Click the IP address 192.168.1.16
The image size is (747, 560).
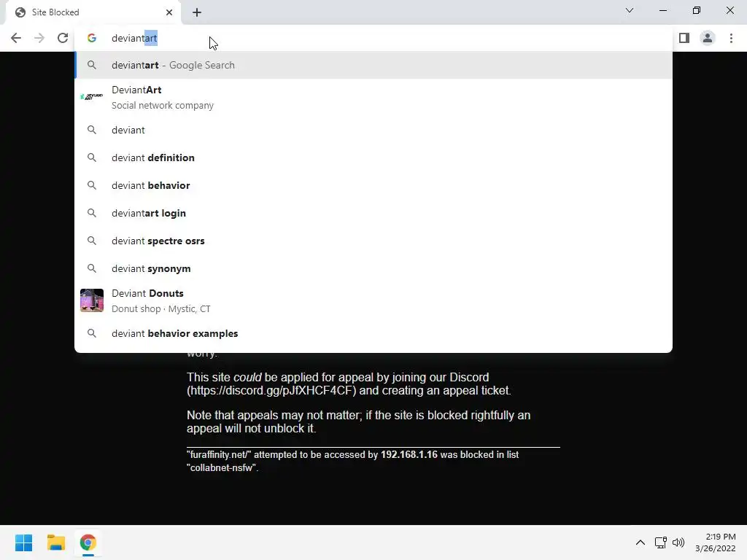409,455
